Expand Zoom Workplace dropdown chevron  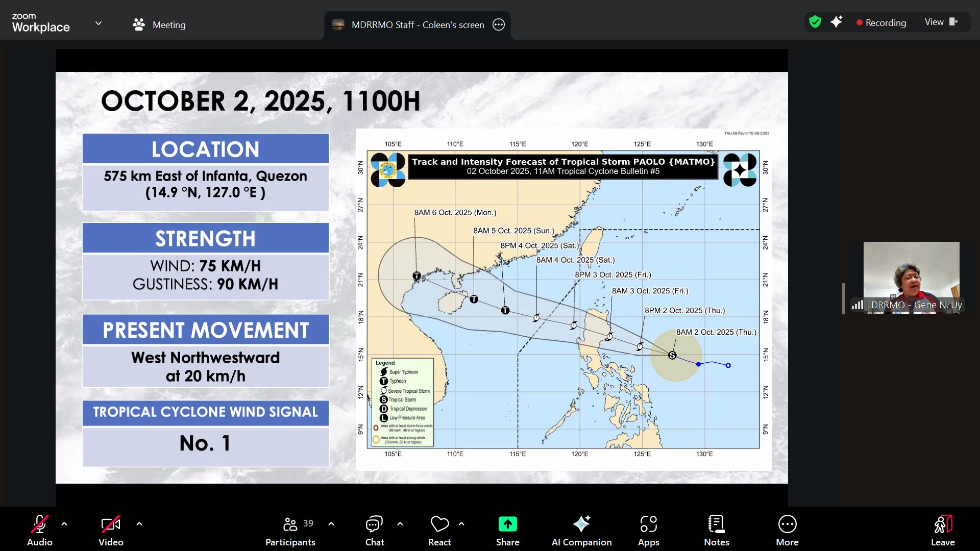click(99, 23)
